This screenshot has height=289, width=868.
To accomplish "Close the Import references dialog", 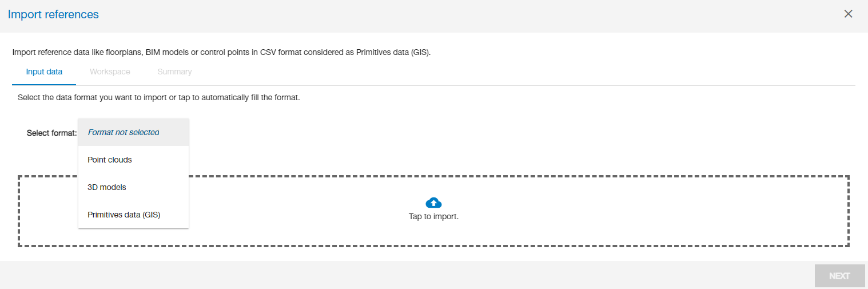I will (848, 14).
